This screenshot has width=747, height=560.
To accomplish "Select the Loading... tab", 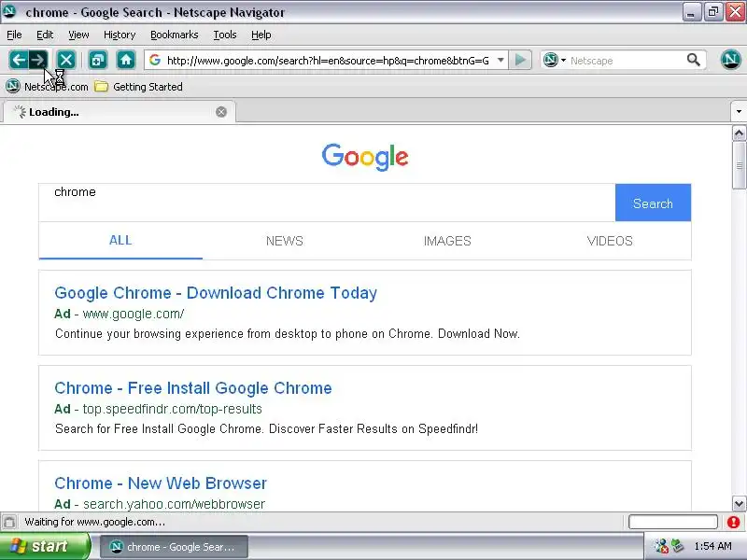I will click(120, 112).
